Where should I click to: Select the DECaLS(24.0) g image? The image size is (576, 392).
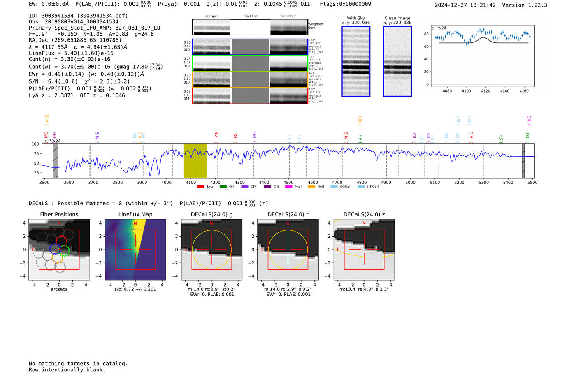[211, 249]
